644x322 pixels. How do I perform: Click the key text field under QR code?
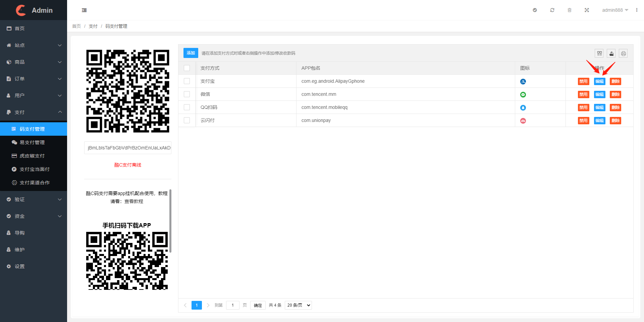[128, 148]
